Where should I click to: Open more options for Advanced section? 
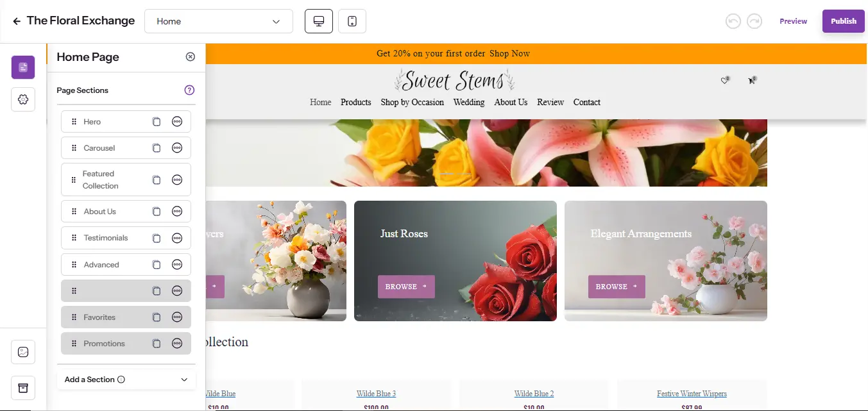click(x=177, y=264)
